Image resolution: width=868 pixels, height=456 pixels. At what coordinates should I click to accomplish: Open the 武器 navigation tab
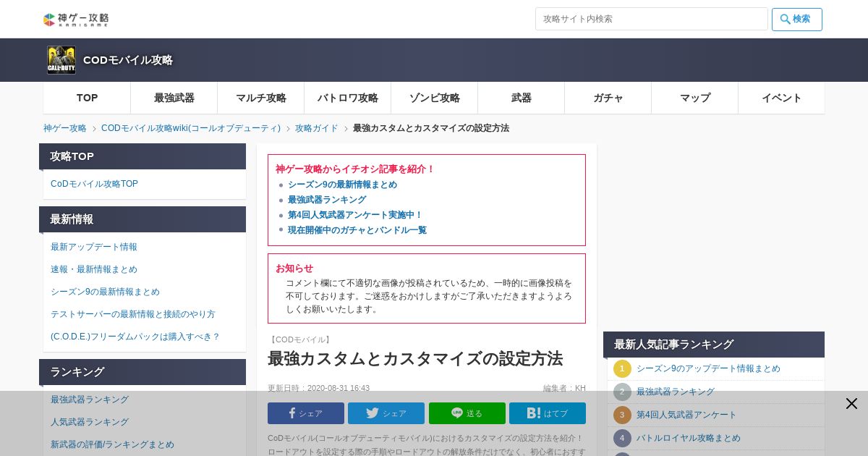[x=521, y=98]
